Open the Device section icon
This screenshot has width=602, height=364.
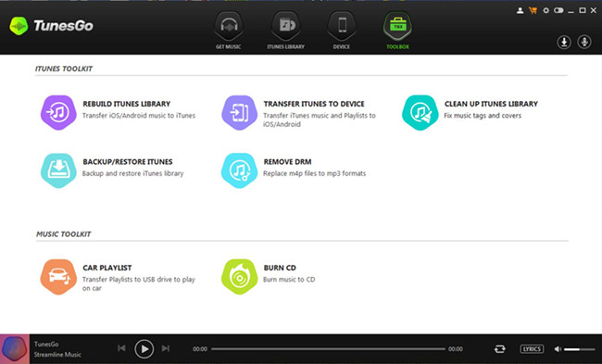point(342,26)
